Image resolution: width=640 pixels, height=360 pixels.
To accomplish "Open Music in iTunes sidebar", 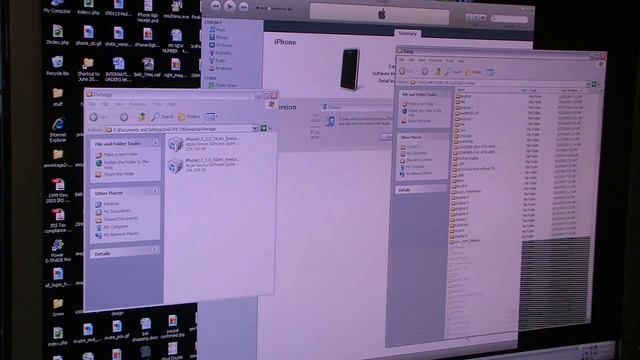I will 217,30.
